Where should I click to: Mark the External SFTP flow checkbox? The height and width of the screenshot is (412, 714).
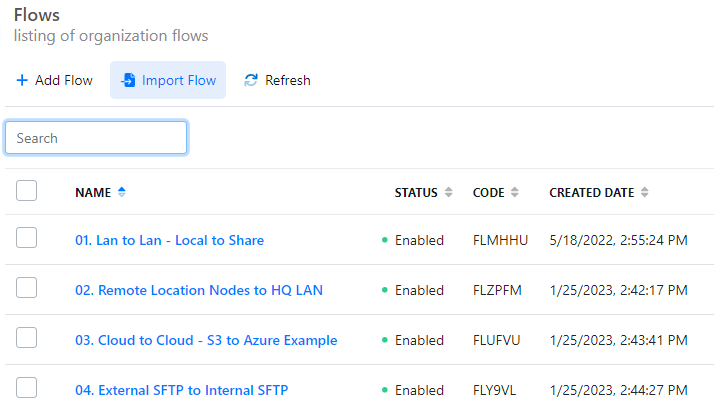(27, 388)
